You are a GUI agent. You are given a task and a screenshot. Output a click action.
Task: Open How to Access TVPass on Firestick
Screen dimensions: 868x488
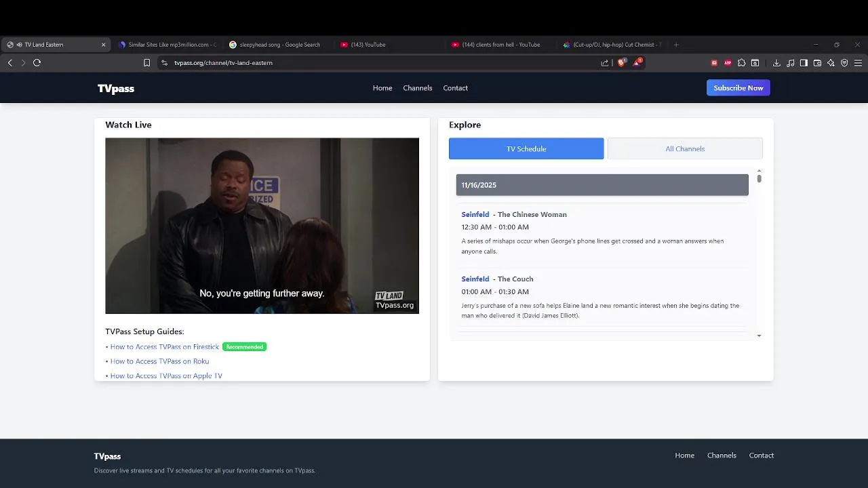coord(165,346)
